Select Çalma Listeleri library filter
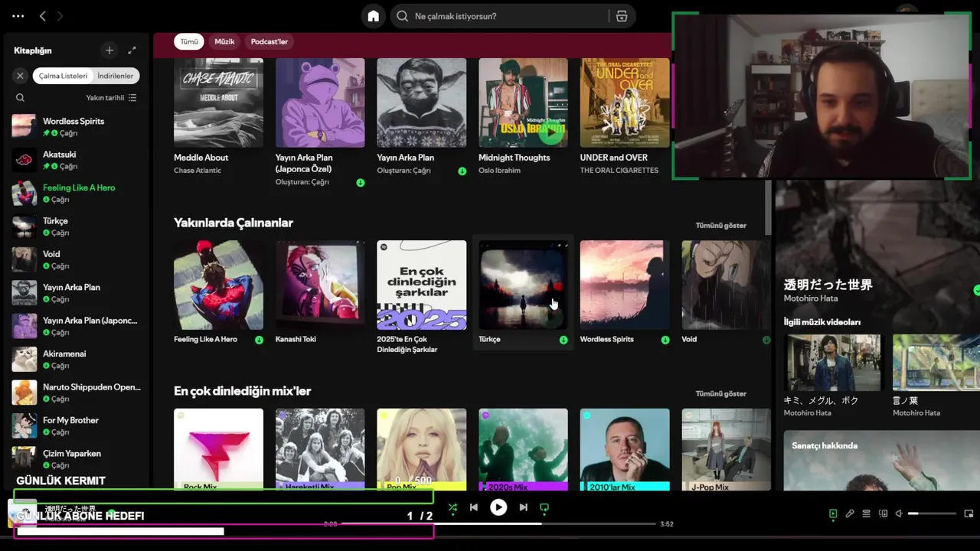Viewport: 980px width, 551px height. pyautogui.click(x=64, y=76)
